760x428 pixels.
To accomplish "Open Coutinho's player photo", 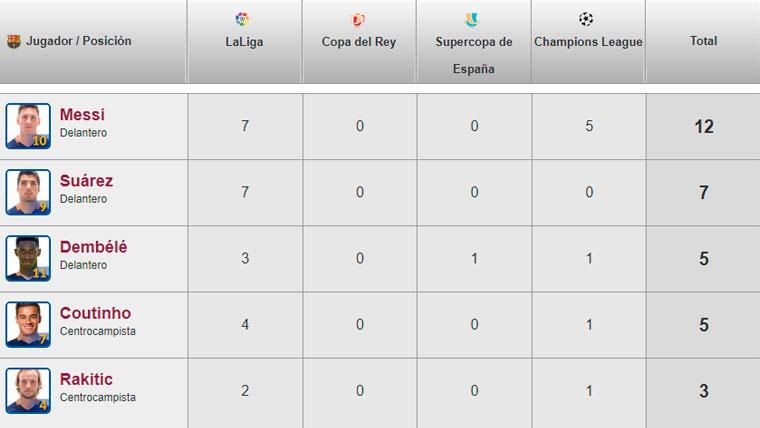I will click(28, 324).
